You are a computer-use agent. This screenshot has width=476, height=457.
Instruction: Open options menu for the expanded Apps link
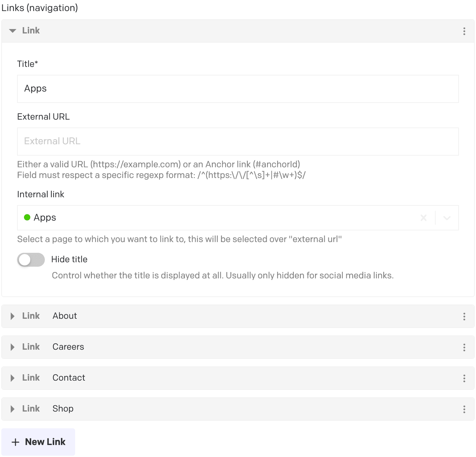click(x=464, y=31)
